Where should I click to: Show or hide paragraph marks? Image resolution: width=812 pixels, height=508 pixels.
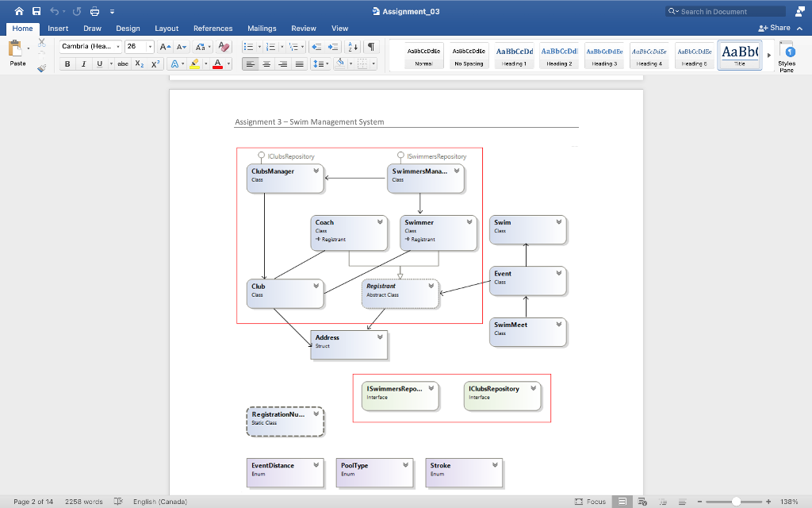click(371, 47)
